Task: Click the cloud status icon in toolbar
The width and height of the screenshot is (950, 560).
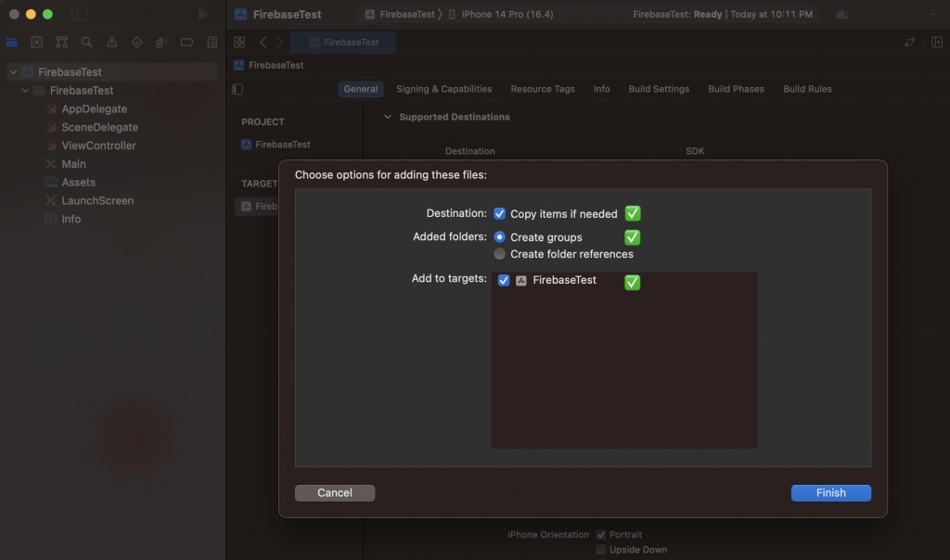Action: tap(842, 14)
